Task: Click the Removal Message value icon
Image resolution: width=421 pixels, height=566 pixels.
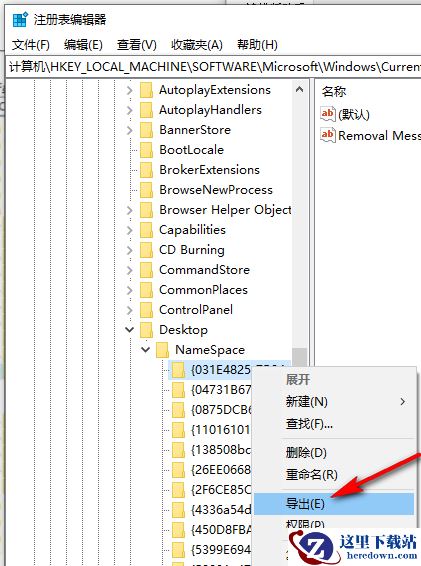Action: coord(328,135)
